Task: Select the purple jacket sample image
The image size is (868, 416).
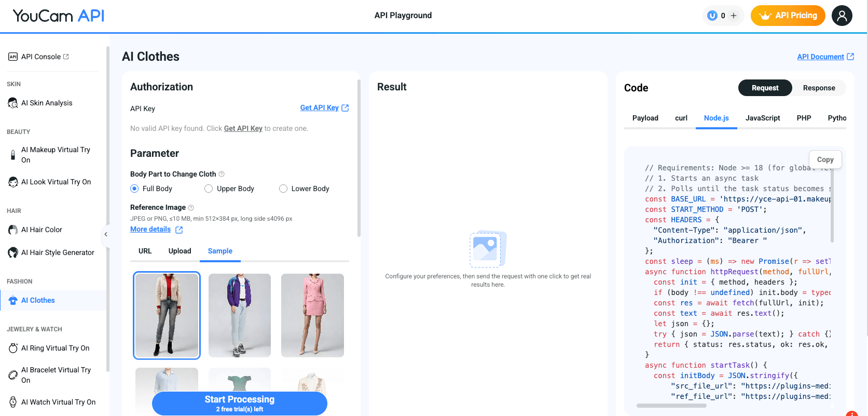Action: pos(240,315)
